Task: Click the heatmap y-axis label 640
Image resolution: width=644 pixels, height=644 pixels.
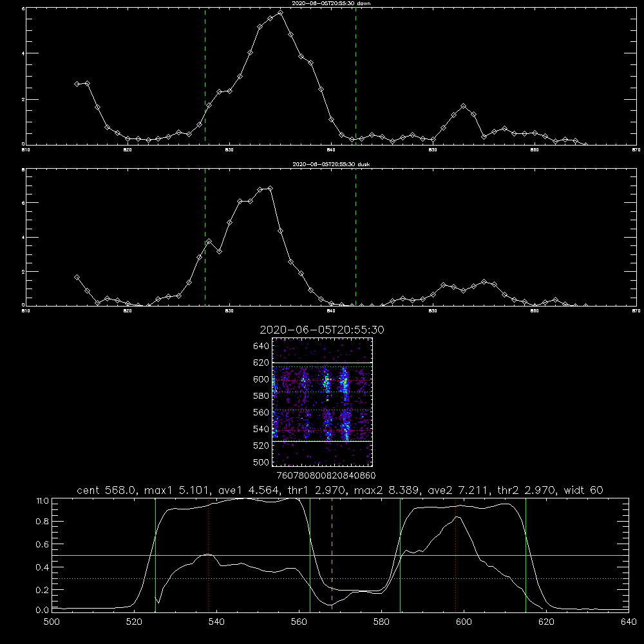Action: (x=261, y=346)
